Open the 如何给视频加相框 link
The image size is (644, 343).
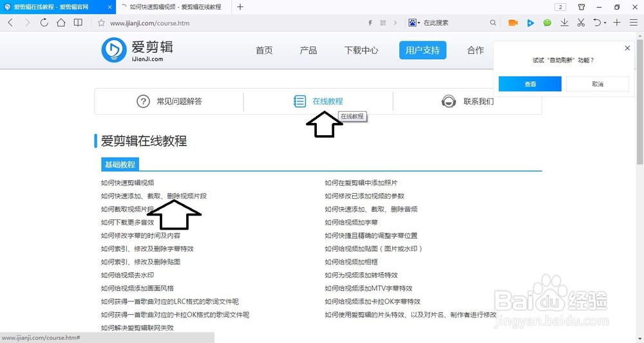(x=351, y=262)
